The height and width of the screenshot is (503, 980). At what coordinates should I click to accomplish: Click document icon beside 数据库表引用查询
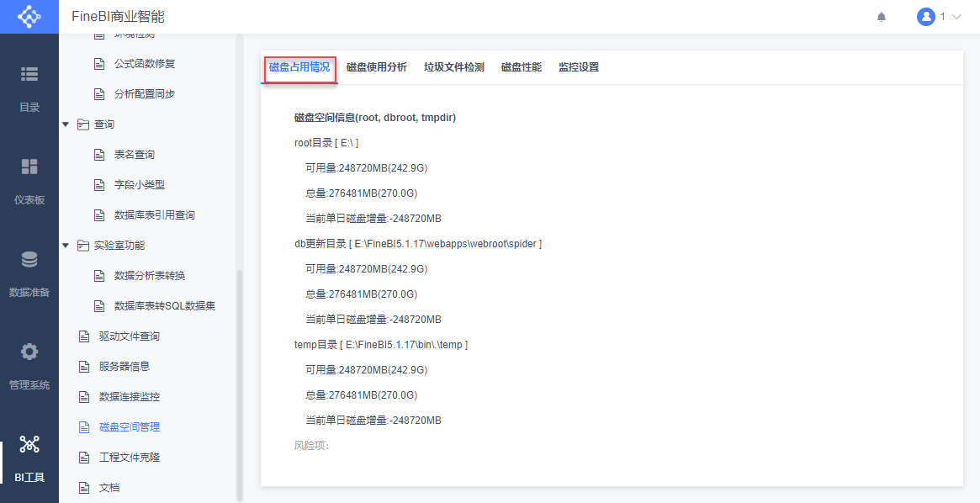click(98, 215)
